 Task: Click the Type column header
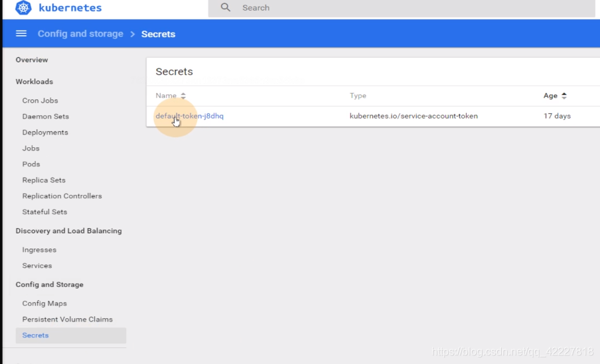(358, 95)
